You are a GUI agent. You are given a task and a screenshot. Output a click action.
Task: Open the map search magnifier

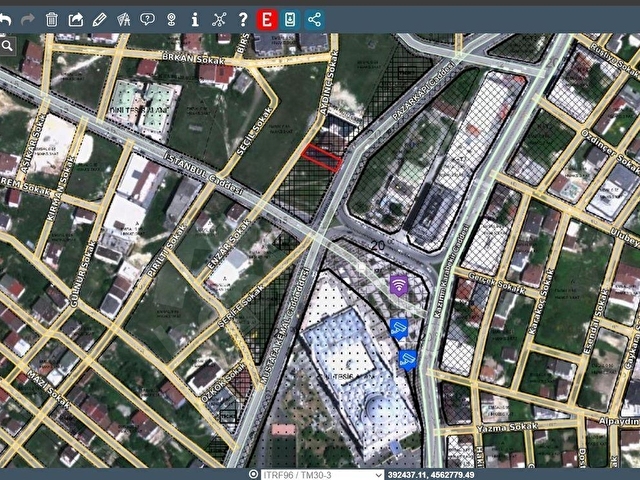point(7,46)
